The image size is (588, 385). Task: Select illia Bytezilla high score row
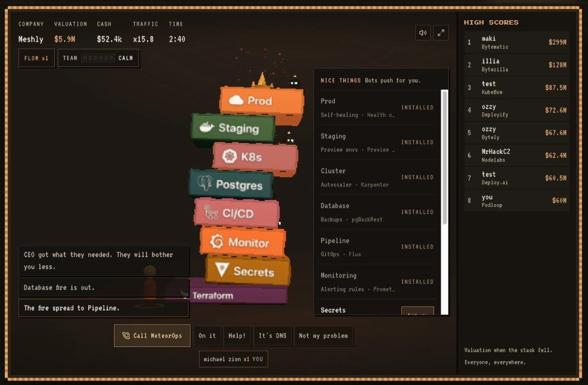point(517,65)
